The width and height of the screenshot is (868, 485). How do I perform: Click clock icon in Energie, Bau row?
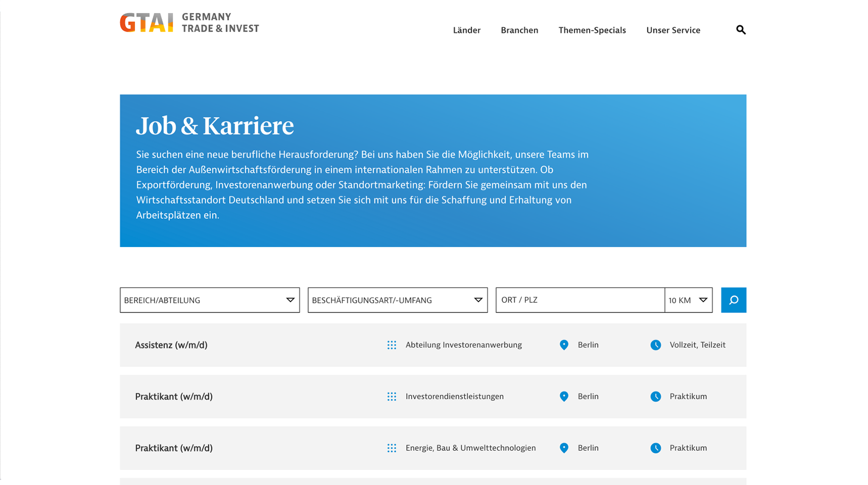[x=656, y=448]
